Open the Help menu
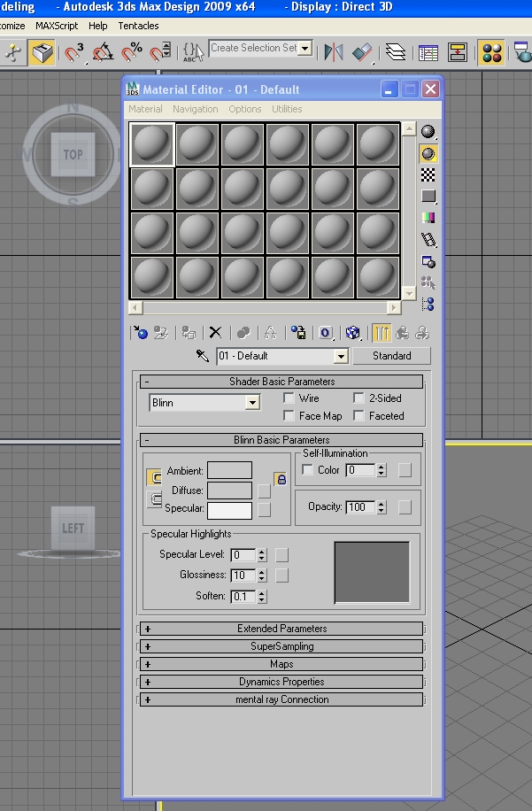The width and height of the screenshot is (532, 811). [x=97, y=26]
